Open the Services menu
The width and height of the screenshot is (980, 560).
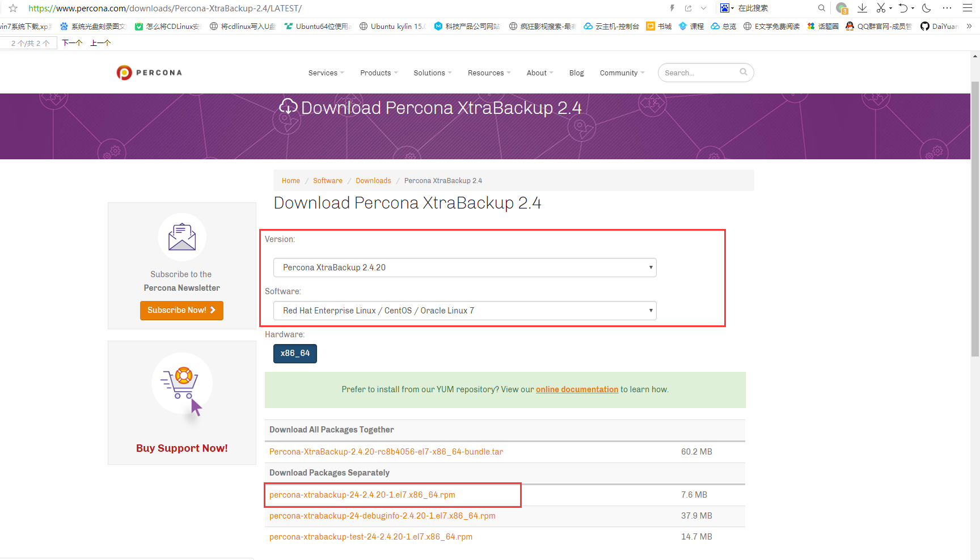pyautogui.click(x=326, y=73)
